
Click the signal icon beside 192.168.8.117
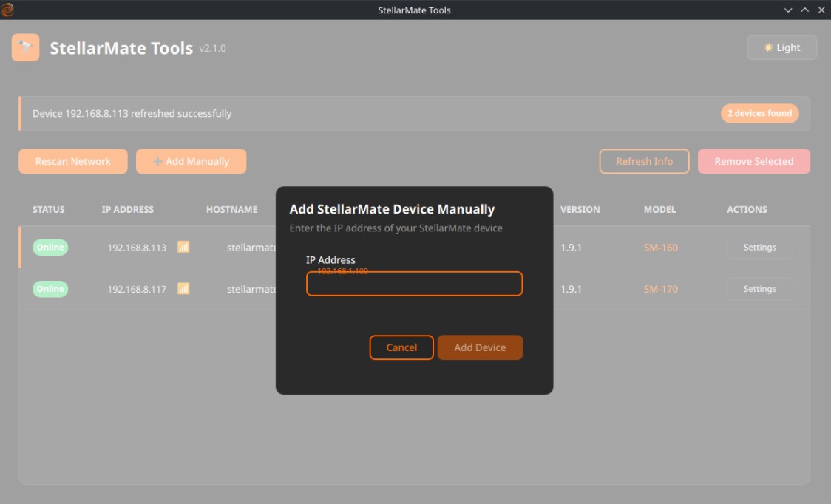click(x=183, y=289)
